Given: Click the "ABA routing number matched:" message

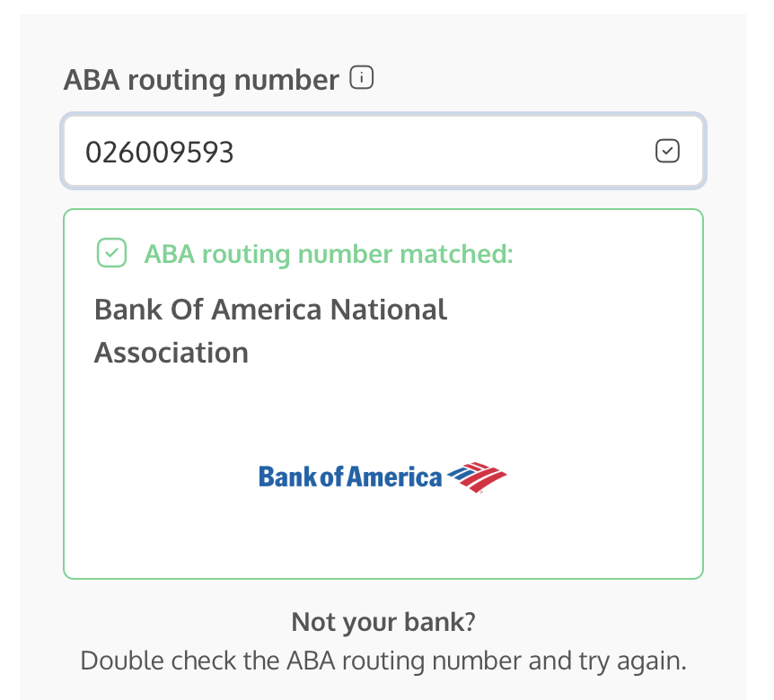Looking at the screenshot, I should (x=329, y=255).
